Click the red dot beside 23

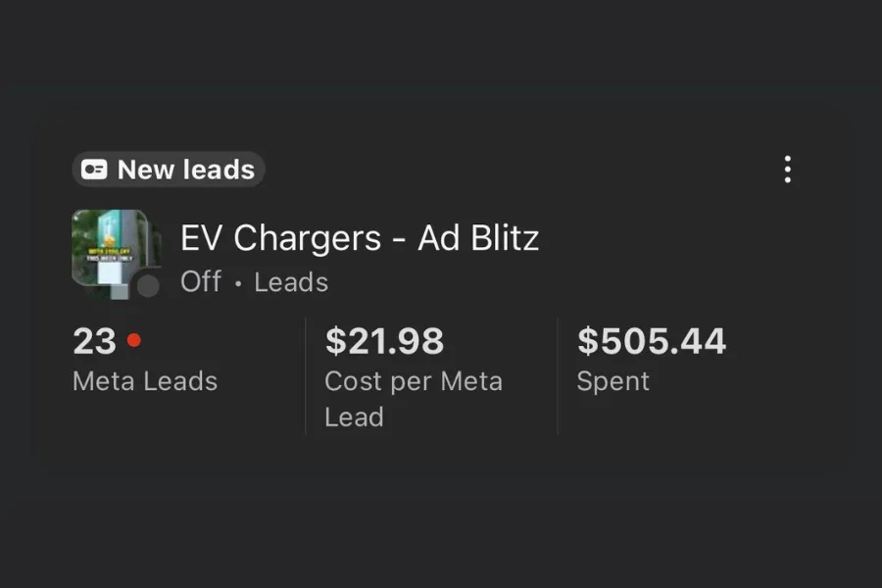[134, 341]
